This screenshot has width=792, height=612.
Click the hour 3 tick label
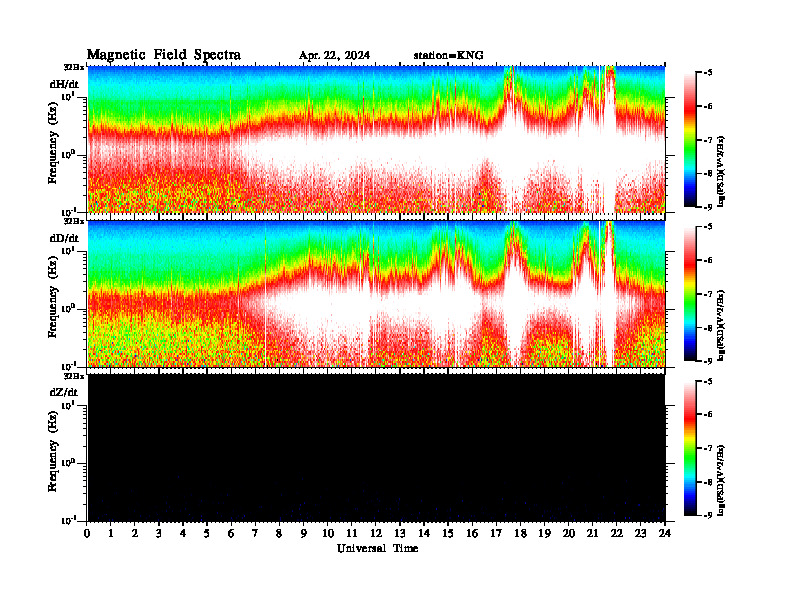[159, 534]
